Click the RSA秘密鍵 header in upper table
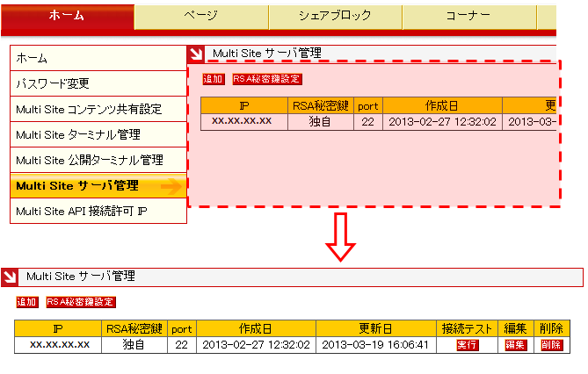588x374 pixels. click(x=321, y=105)
